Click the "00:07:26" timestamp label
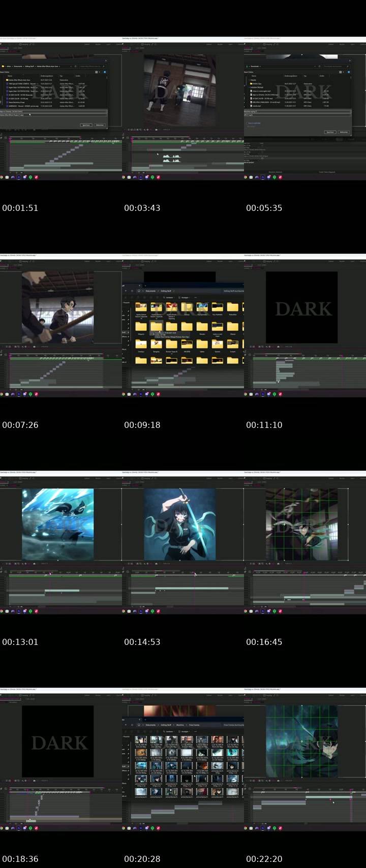 click(x=20, y=425)
